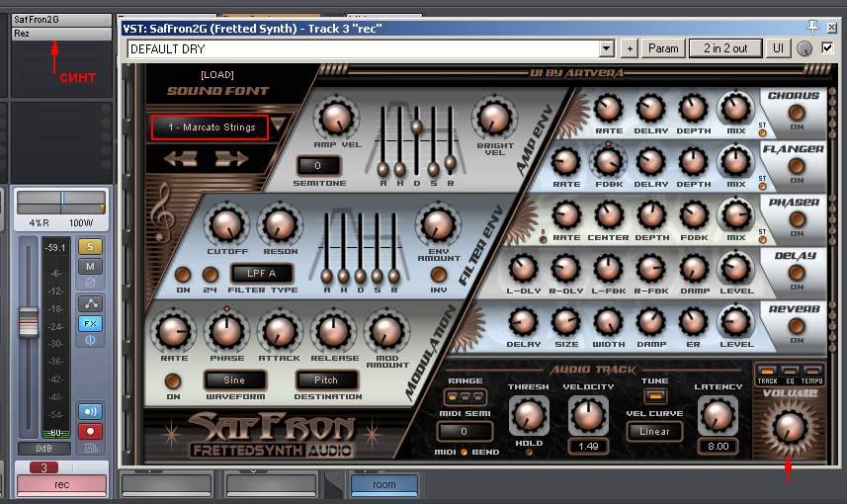The width and height of the screenshot is (847, 504).
Task: Click the track volume fader handle
Action: coord(29,322)
